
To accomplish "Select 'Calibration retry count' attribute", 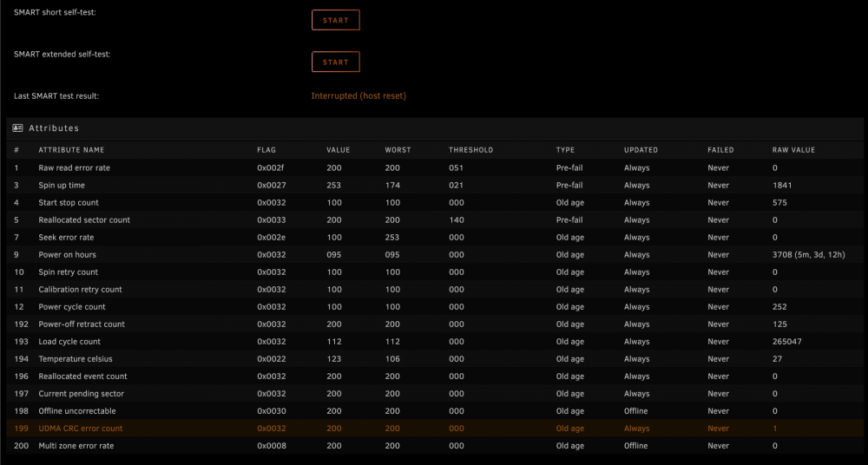I will point(80,290).
